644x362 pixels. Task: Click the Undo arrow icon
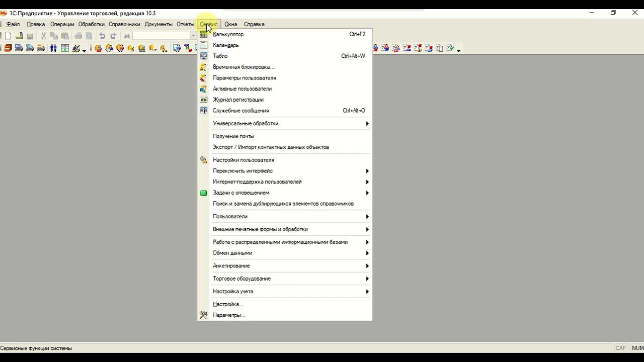(102, 36)
